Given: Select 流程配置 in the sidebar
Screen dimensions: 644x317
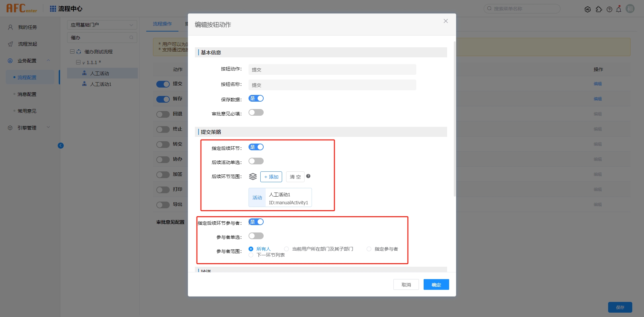Looking at the screenshot, I should [30, 77].
